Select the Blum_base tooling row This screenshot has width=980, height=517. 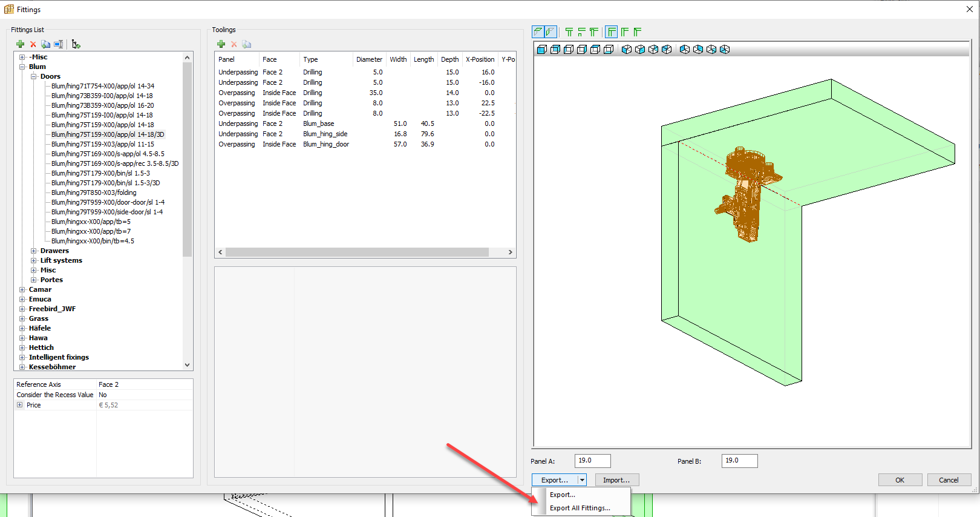[x=365, y=124]
